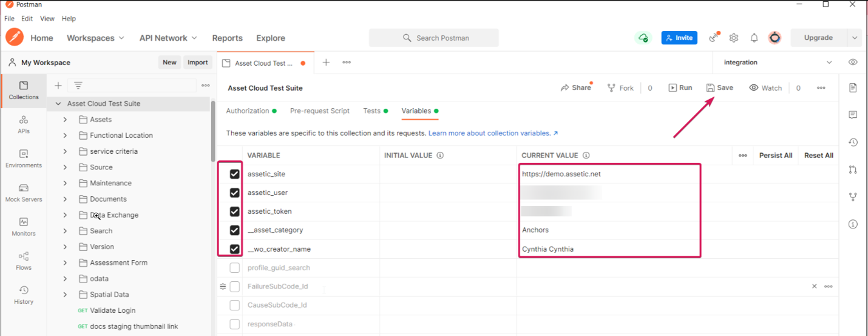This screenshot has height=336, width=868.
Task: Enable the responseData variable
Action: point(234,324)
